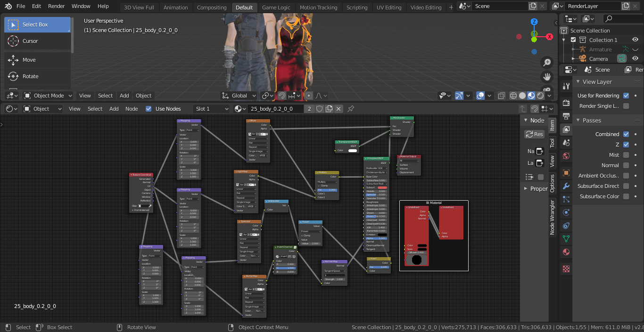
Task: Exclude Collection 1 via outliner checkbox
Action: [x=573, y=40]
